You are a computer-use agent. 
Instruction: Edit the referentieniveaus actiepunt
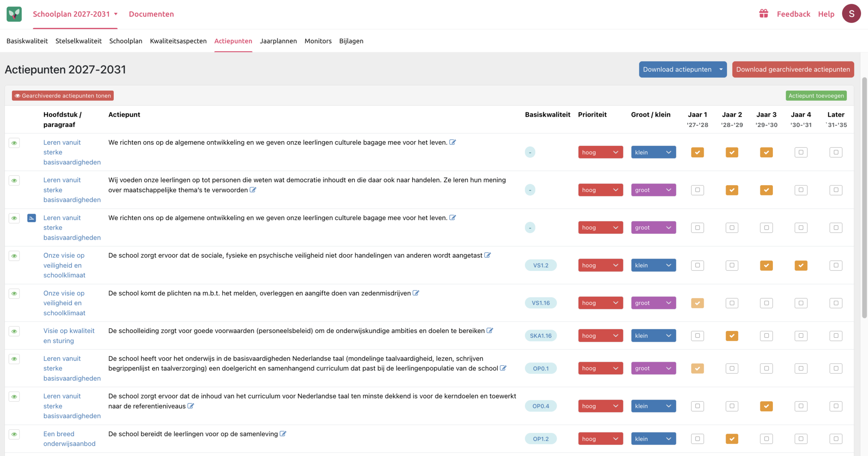(x=190, y=406)
